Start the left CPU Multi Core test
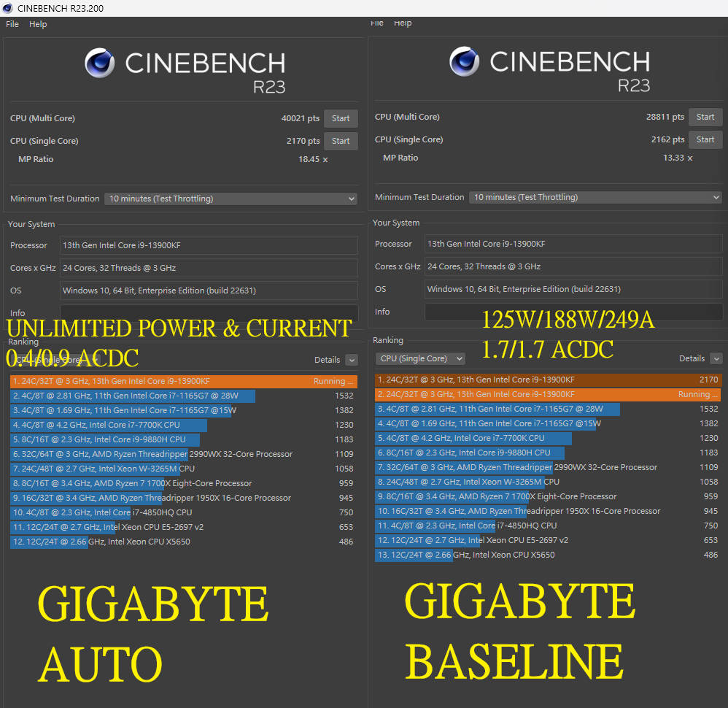Viewport: 728px width, 708px height. coord(341,118)
